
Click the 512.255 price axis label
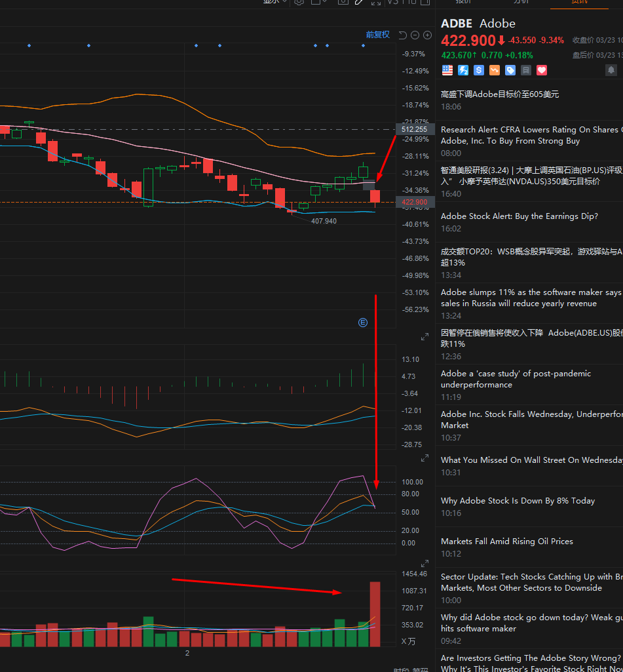click(x=414, y=129)
